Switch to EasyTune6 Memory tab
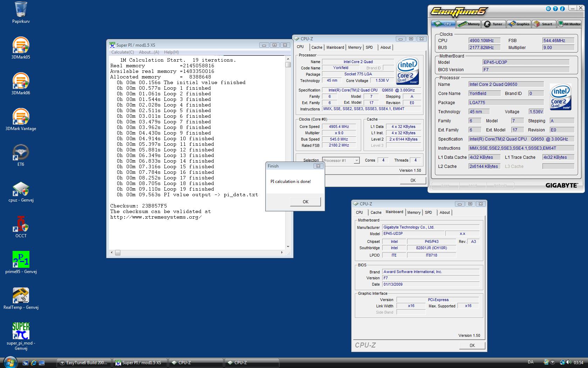The image size is (588, 368). click(x=469, y=24)
